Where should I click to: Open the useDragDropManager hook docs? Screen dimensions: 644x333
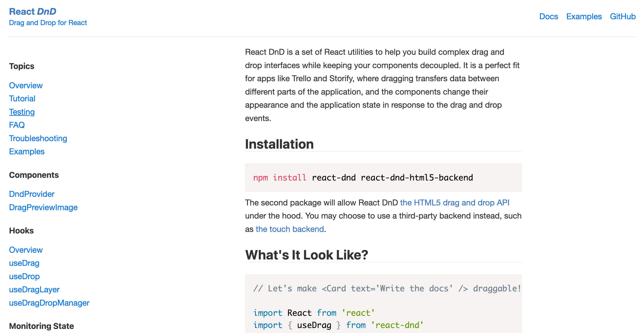[49, 303]
